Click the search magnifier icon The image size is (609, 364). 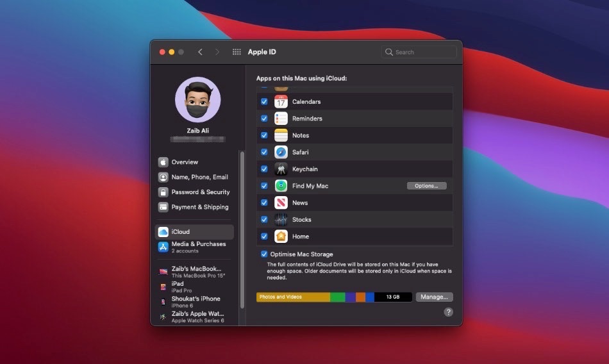388,52
